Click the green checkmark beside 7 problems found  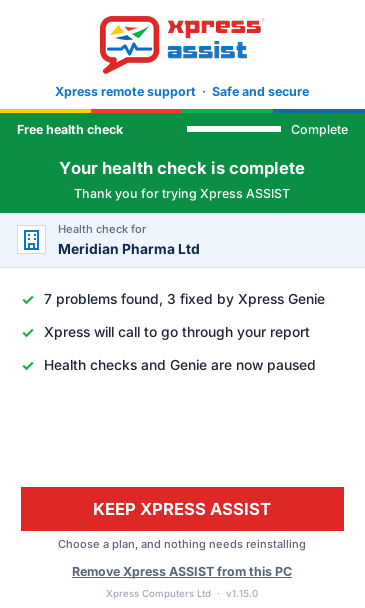click(28, 300)
